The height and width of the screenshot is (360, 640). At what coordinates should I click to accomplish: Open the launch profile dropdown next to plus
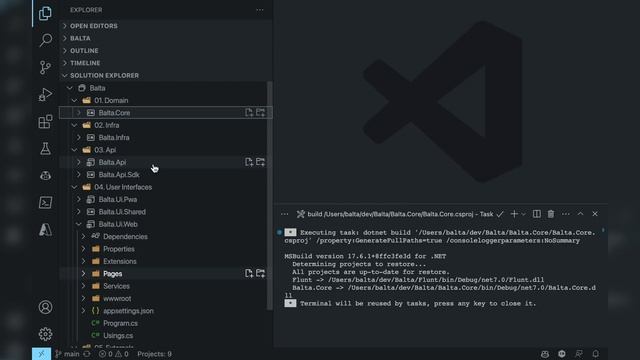pos(523,214)
